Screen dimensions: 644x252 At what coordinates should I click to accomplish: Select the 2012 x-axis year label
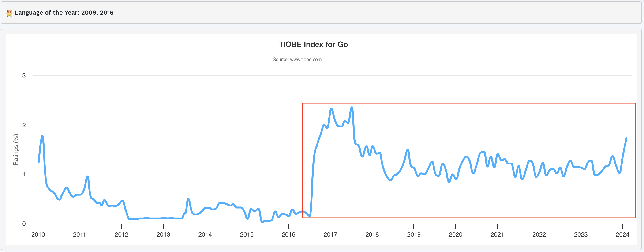point(121,234)
